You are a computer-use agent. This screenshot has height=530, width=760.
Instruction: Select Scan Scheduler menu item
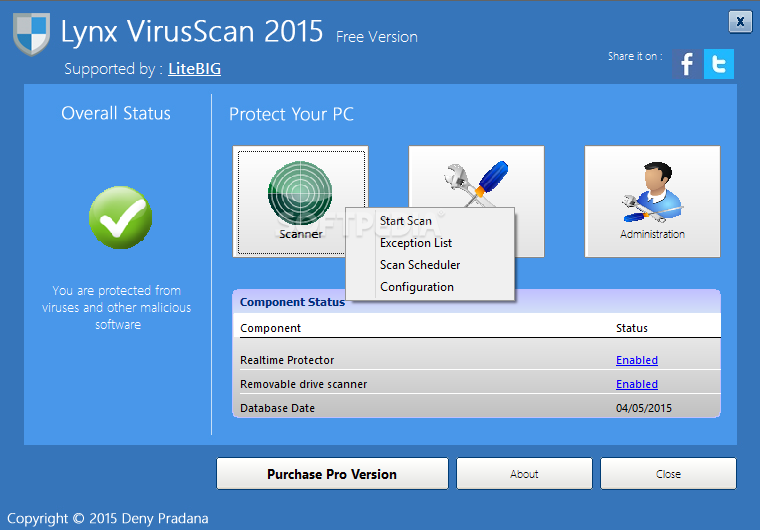[x=430, y=265]
